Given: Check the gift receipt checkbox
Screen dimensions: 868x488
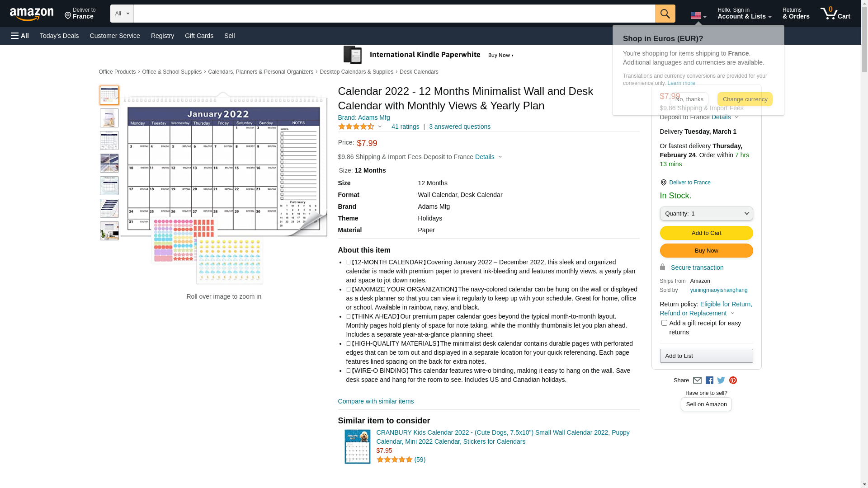Looking at the screenshot, I should pos(664,323).
